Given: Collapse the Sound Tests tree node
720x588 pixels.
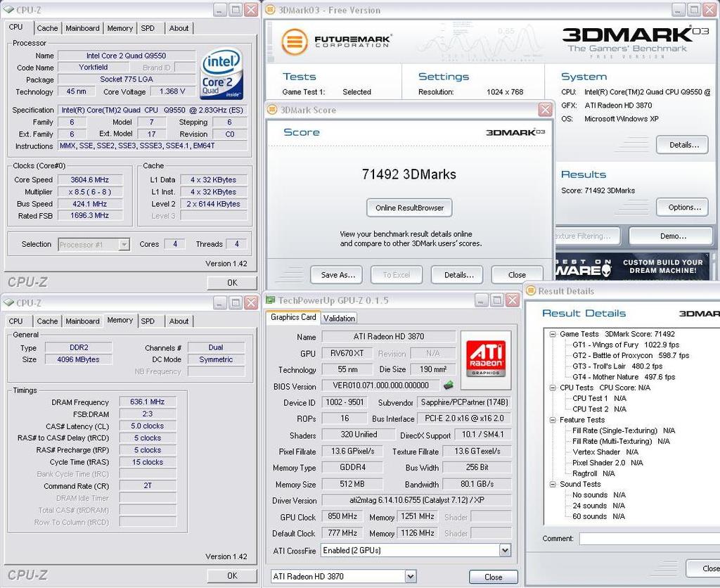Looking at the screenshot, I should pos(553,484).
